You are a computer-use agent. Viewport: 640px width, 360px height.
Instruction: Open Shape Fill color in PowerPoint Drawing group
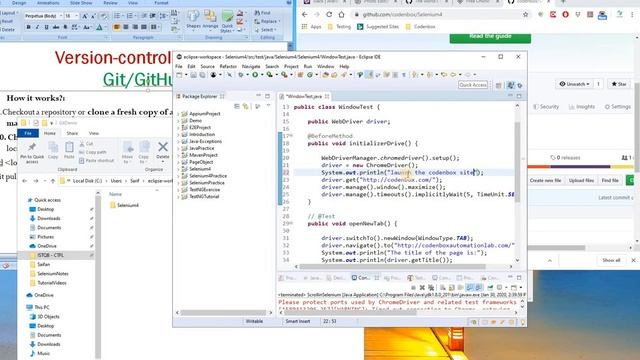pos(241,13)
